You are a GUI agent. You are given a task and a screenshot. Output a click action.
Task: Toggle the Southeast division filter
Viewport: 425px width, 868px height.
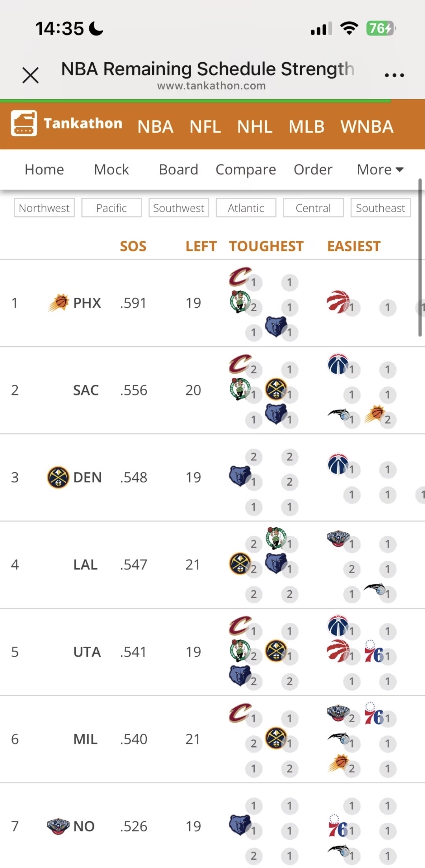coord(380,208)
